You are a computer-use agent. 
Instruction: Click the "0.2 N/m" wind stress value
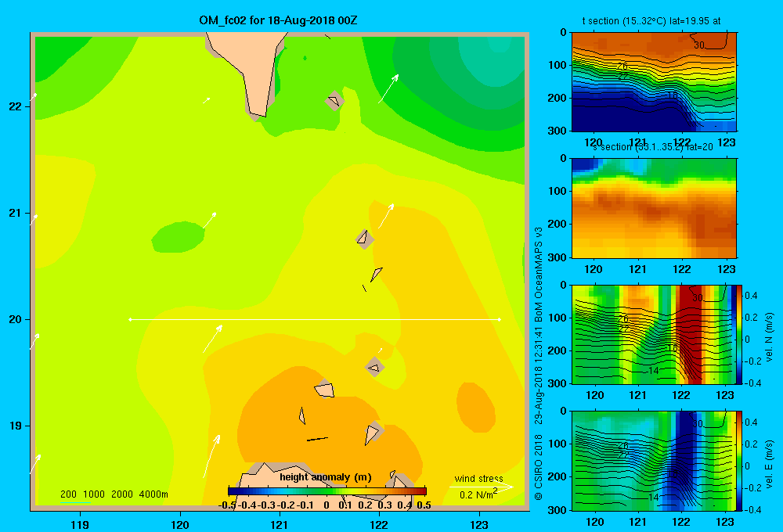pyautogui.click(x=478, y=494)
